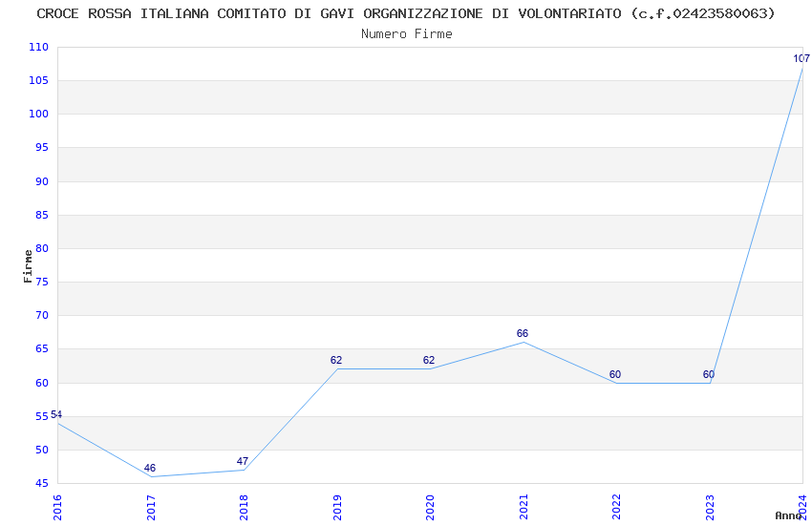Click the x-axis year label 2020
The image size is (812, 525).
pos(430,508)
